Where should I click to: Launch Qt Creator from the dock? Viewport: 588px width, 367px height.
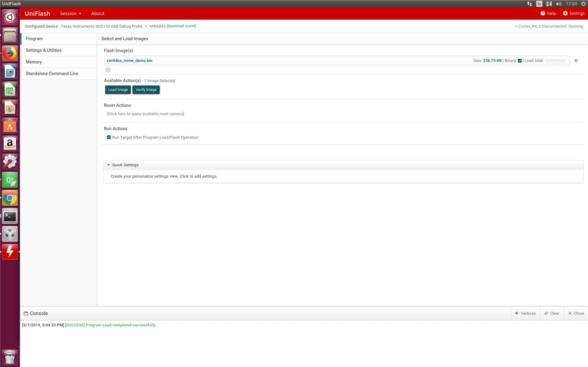pos(10,180)
